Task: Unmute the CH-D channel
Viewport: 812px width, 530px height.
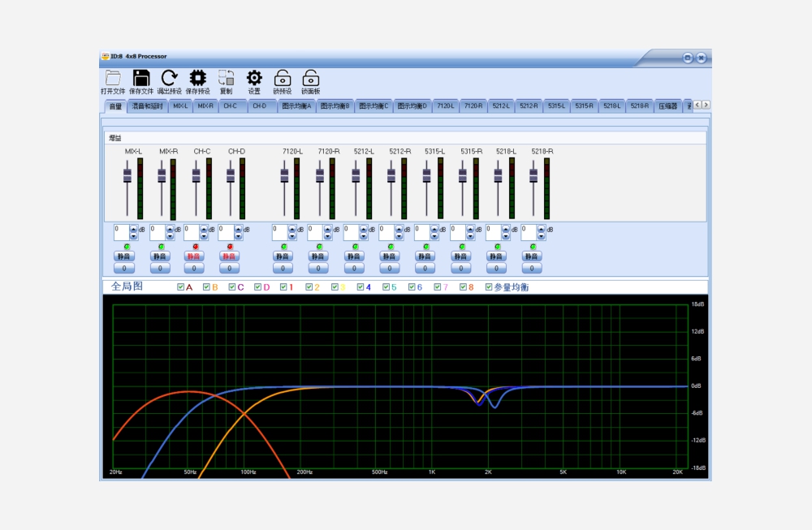Action: point(229,256)
